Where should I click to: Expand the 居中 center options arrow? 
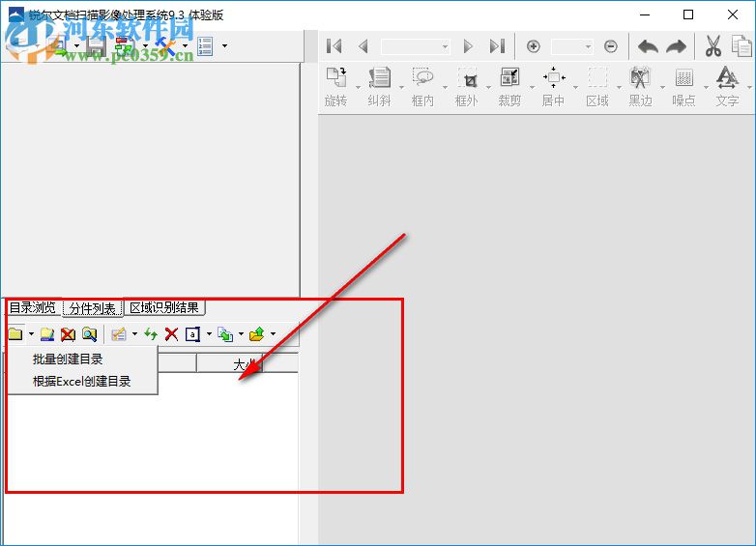(575, 87)
